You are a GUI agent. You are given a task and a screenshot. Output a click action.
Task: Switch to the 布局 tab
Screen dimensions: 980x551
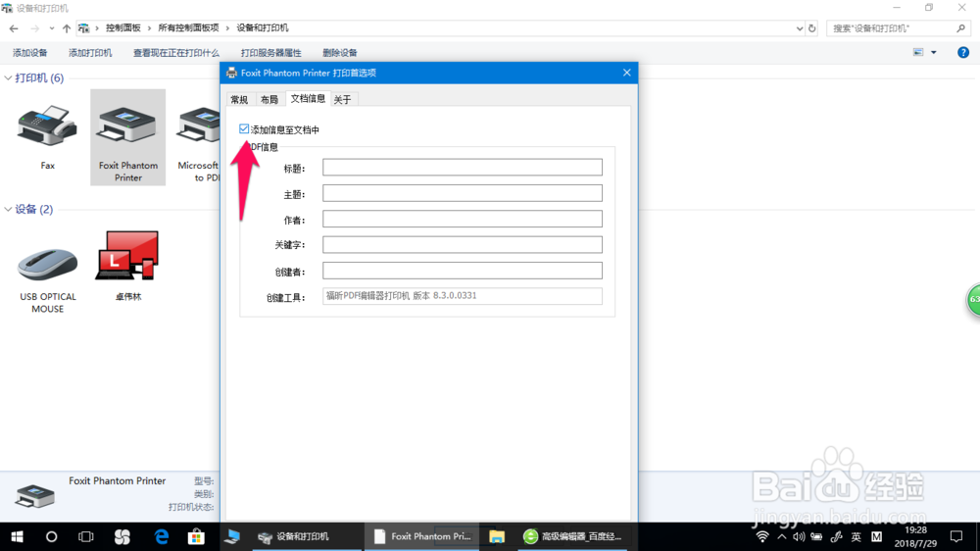point(269,99)
